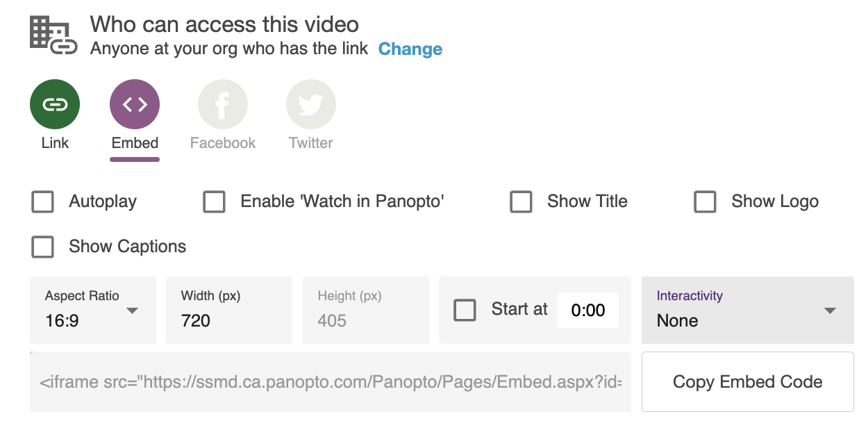
Task: Check the Start at checkbox
Action: [x=465, y=310]
